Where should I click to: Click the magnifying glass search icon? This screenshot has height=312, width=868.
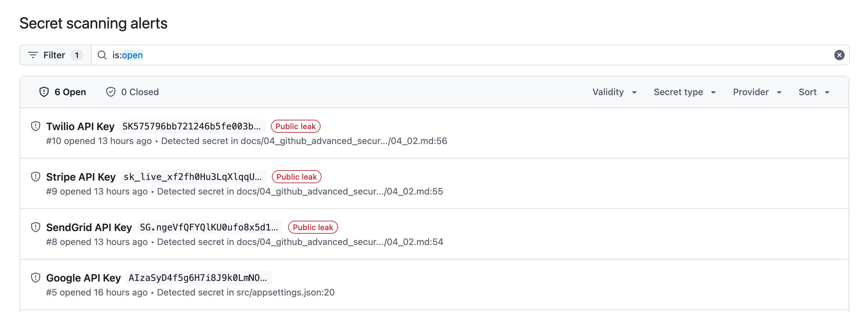click(x=102, y=55)
